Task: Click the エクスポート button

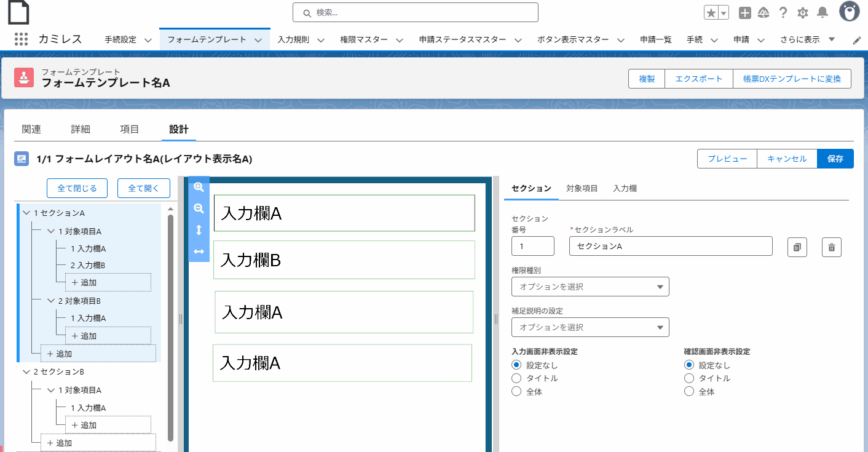Action: [x=699, y=79]
